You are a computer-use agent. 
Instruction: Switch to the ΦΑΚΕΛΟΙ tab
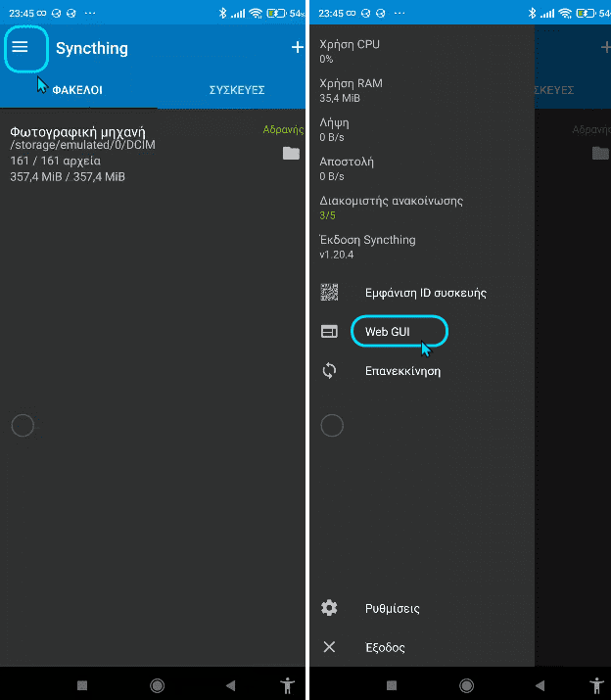77,90
